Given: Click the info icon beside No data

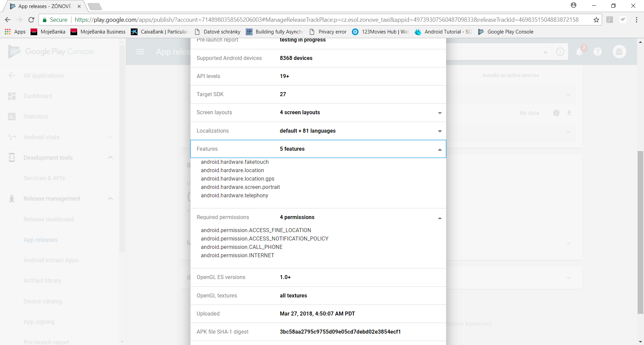Looking at the screenshot, I should pyautogui.click(x=556, y=113).
